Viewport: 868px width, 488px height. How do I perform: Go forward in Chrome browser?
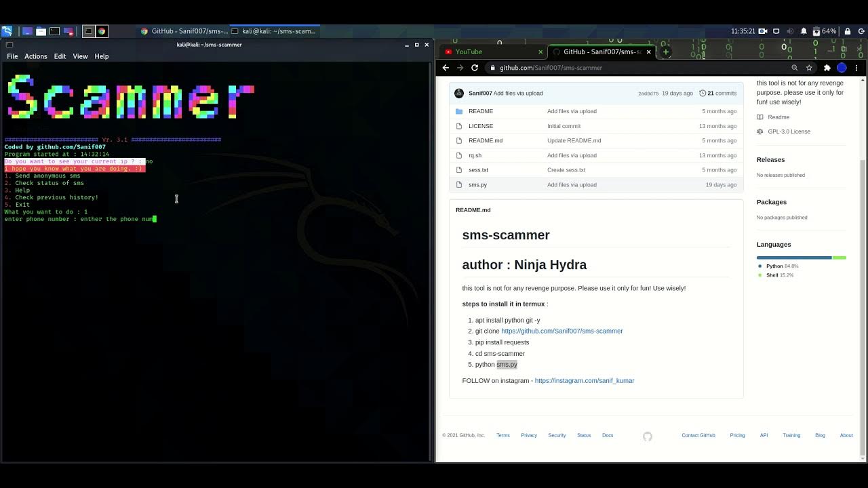click(460, 68)
